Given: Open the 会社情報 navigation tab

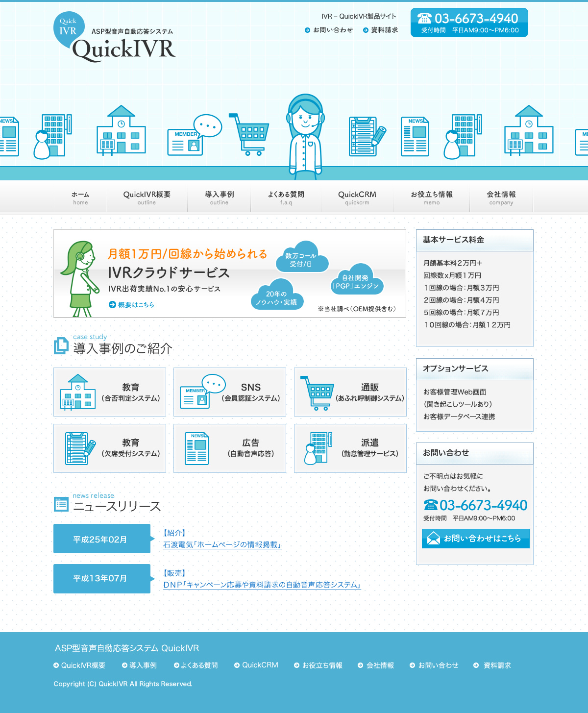Looking at the screenshot, I should pos(501,198).
